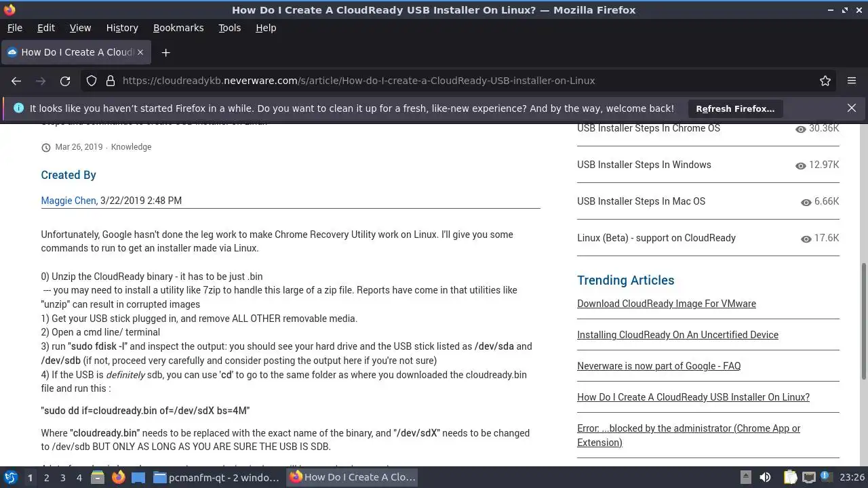
Task: Open the network connection tray icon
Action: [808, 477]
